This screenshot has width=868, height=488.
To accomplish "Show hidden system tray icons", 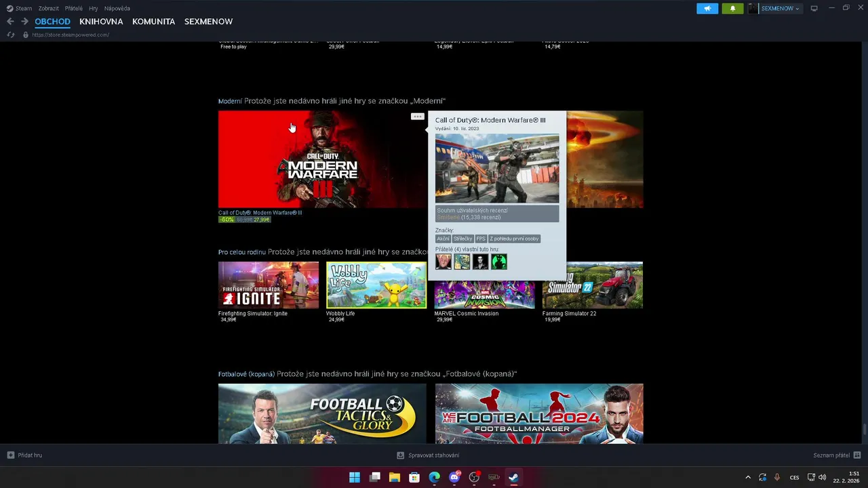I will [x=748, y=477].
